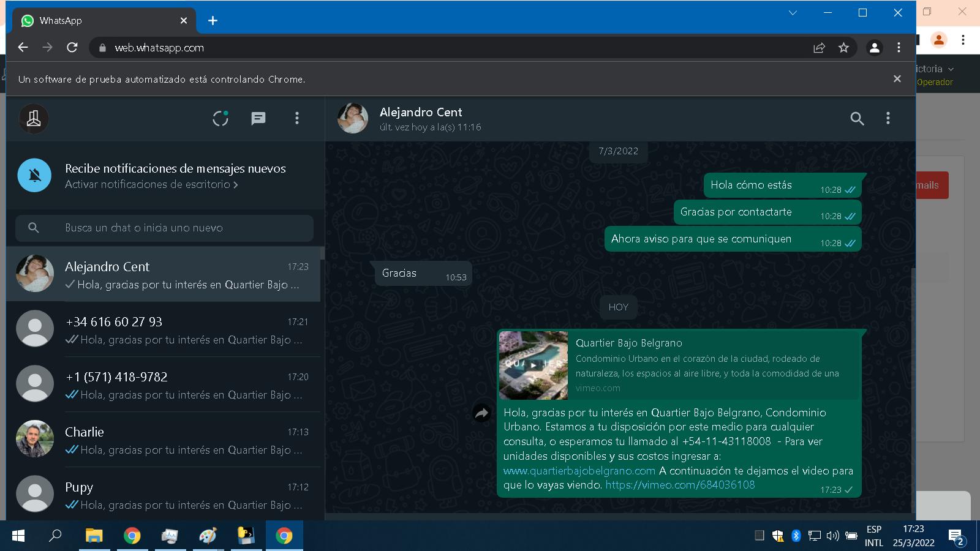
Task: Reload the page
Action: click(72, 47)
